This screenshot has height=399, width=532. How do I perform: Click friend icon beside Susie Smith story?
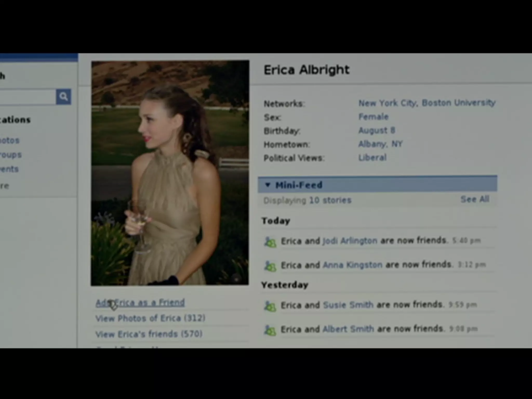[x=270, y=306]
